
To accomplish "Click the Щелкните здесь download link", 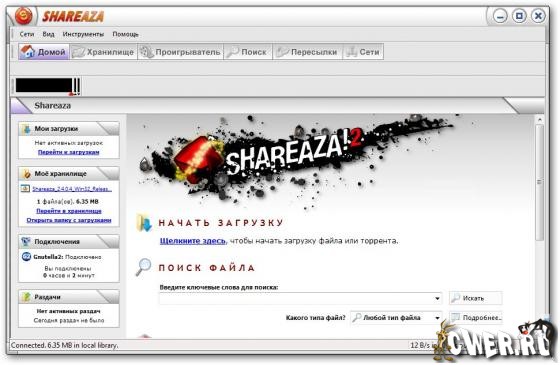I will click(x=193, y=241).
